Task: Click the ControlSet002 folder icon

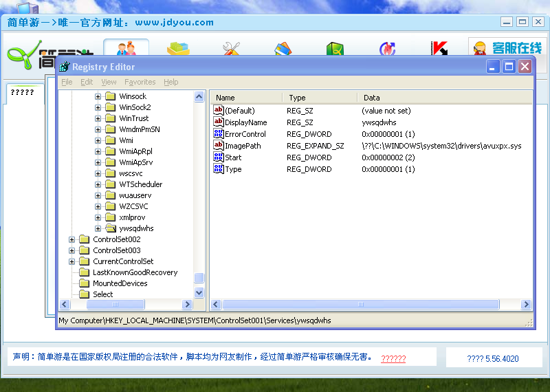Action: point(84,239)
